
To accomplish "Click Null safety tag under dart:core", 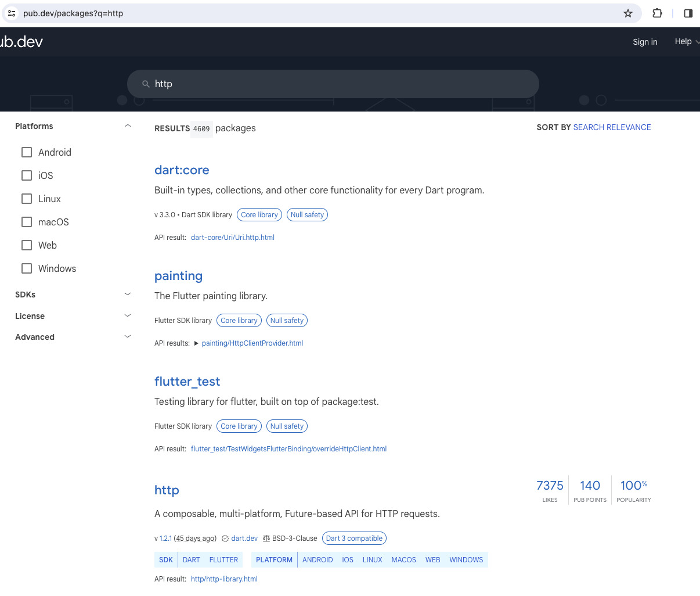I will (x=307, y=215).
